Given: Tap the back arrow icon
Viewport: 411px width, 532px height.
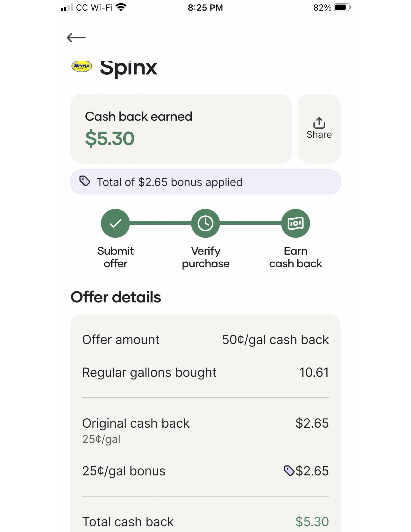Looking at the screenshot, I should pos(76,38).
